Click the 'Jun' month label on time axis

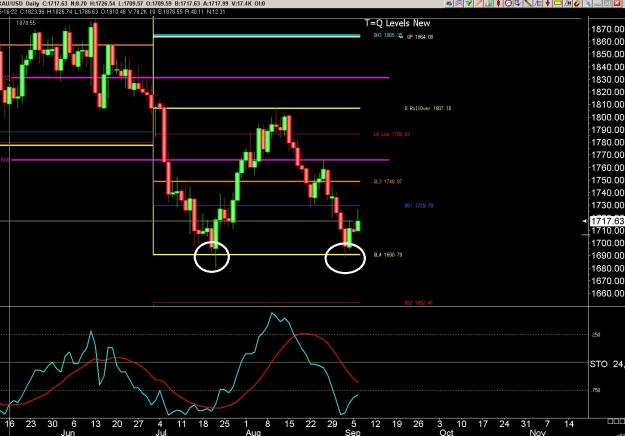[x=68, y=432]
